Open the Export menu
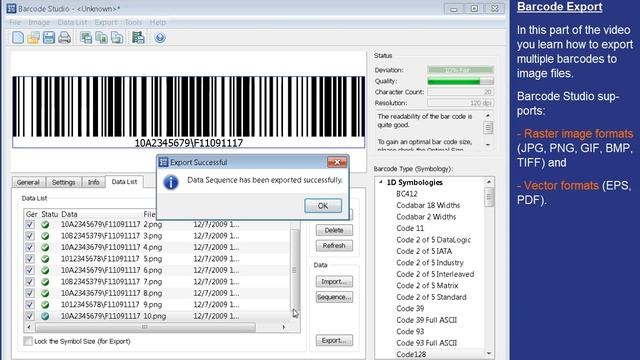 106,22
